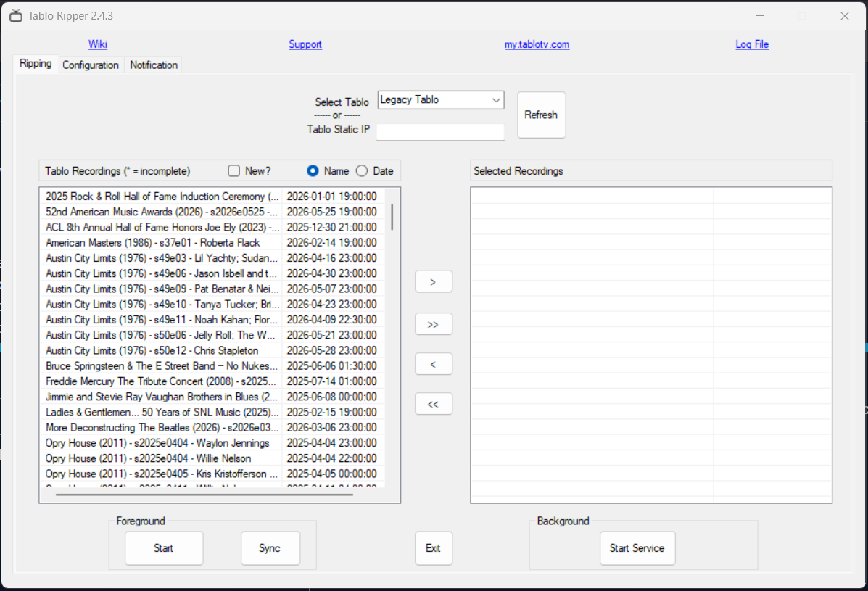Click the Tablo Static IP input field
The width and height of the screenshot is (868, 591).
point(441,132)
